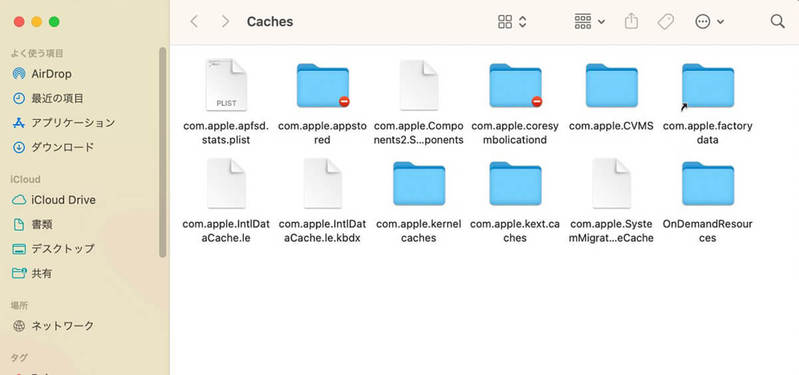799x375 pixels.
Task: Open Finder search magnifier
Action: [x=777, y=21]
